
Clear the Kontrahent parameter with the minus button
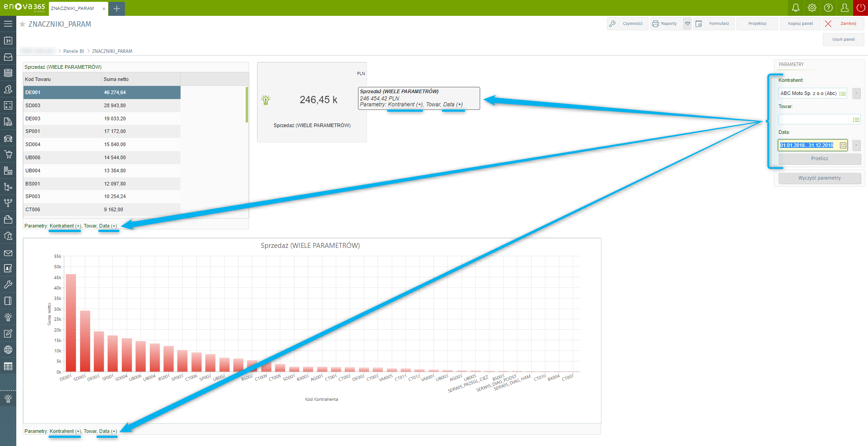pos(856,93)
